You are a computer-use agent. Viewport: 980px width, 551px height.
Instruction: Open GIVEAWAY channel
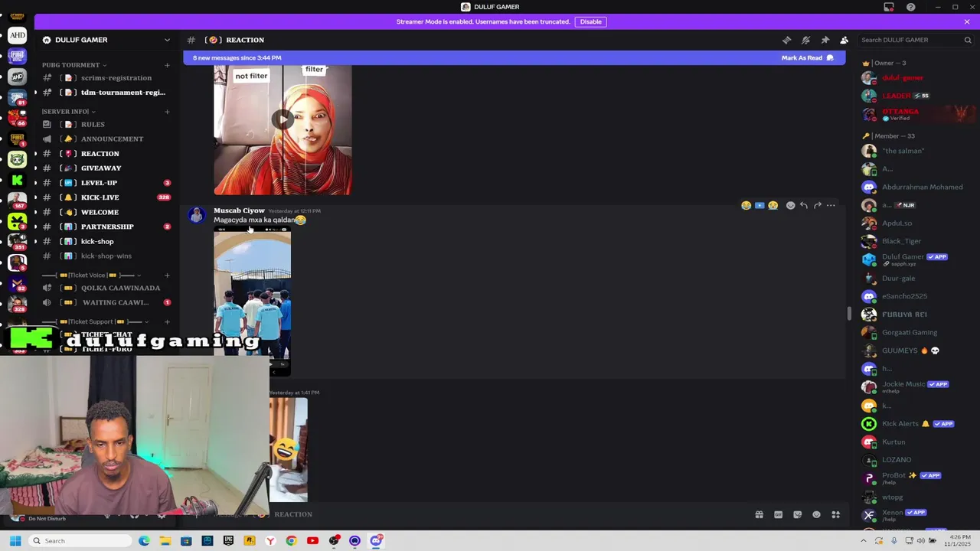point(106,168)
